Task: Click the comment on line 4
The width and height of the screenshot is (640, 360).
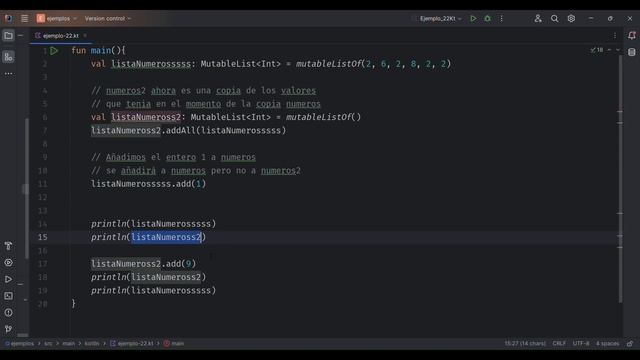Action: [x=203, y=91]
